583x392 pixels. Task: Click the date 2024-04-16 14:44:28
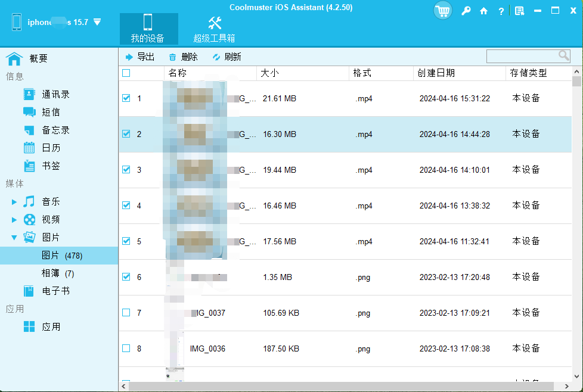454,134
